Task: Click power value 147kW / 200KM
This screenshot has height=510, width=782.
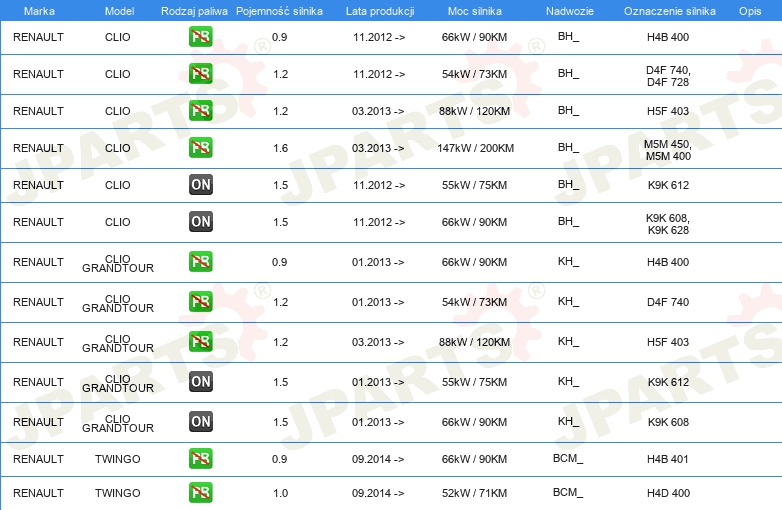Action: click(475, 148)
